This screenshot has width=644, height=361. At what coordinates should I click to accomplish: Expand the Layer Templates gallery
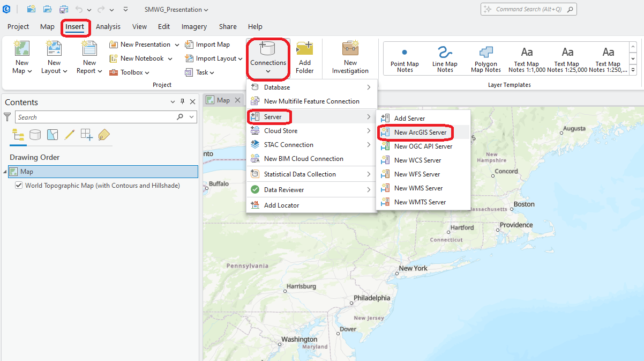(633, 70)
